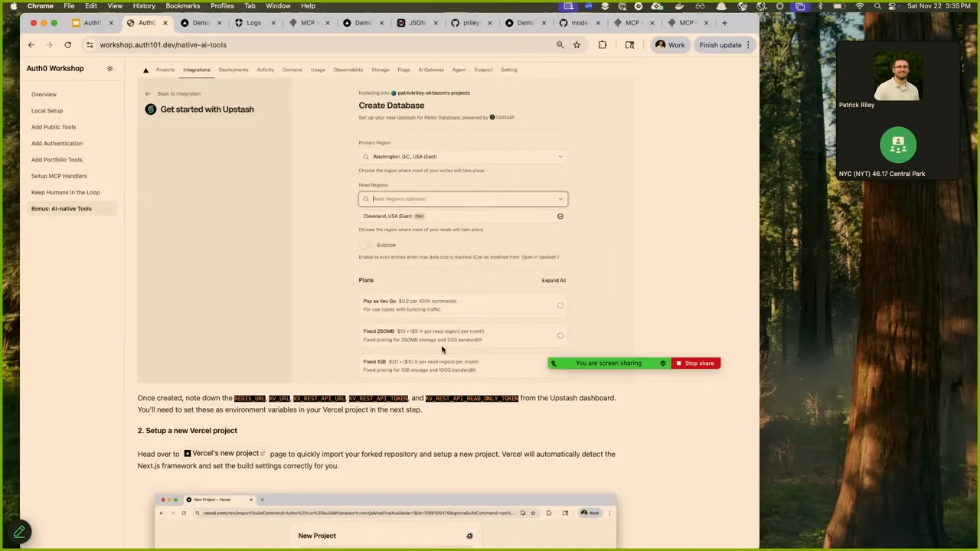Click the battery icon in menu bar
Image resolution: width=980 pixels, height=551 pixels.
[x=839, y=6]
